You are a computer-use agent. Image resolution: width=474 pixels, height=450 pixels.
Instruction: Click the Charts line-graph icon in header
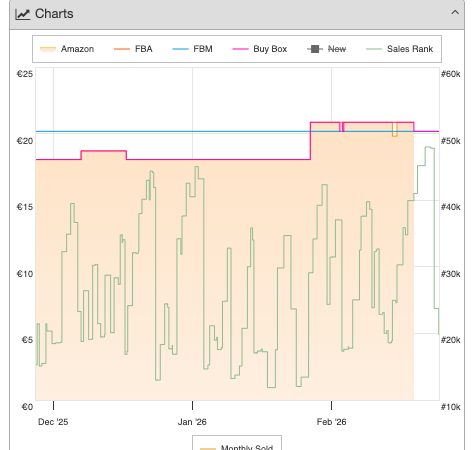[x=23, y=14]
